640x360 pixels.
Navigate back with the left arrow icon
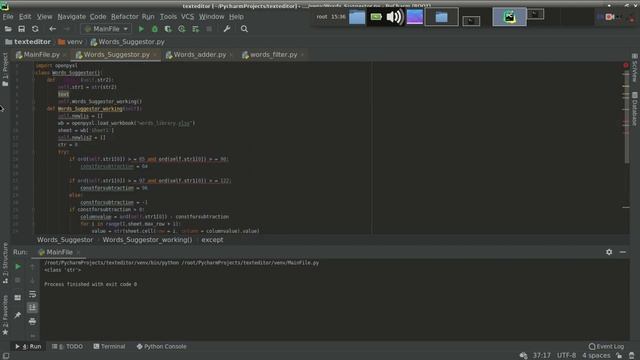[52, 29]
